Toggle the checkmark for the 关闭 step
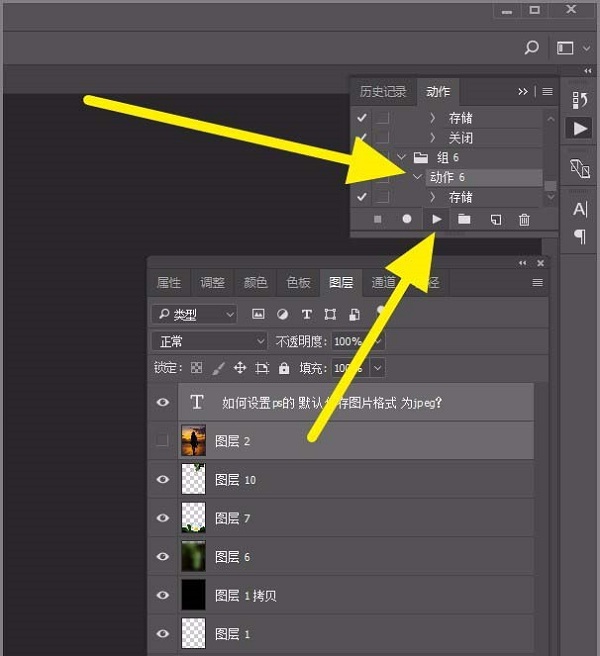The height and width of the screenshot is (656, 600). pyautogui.click(x=362, y=137)
